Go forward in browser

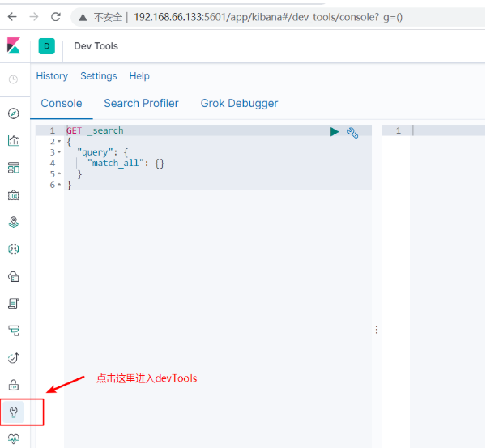(34, 17)
